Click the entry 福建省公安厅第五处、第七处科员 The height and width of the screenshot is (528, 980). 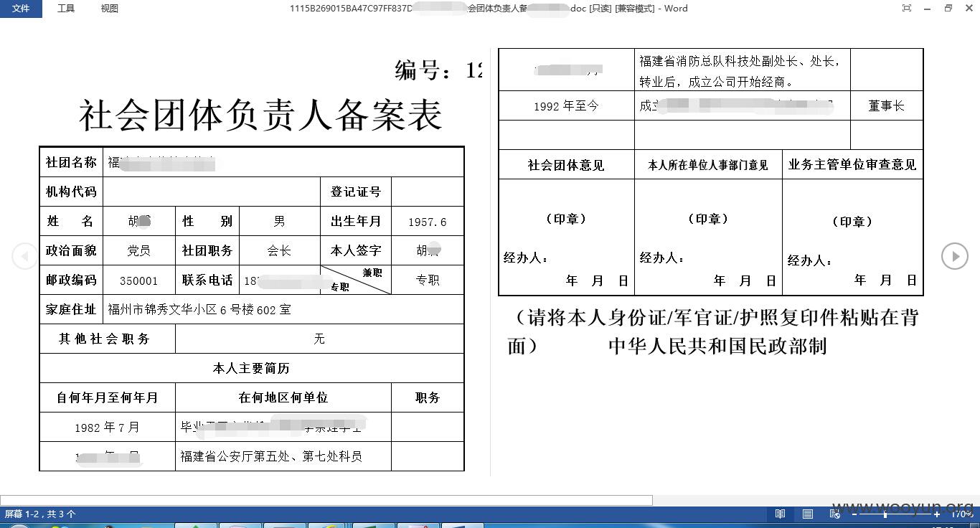271,456
